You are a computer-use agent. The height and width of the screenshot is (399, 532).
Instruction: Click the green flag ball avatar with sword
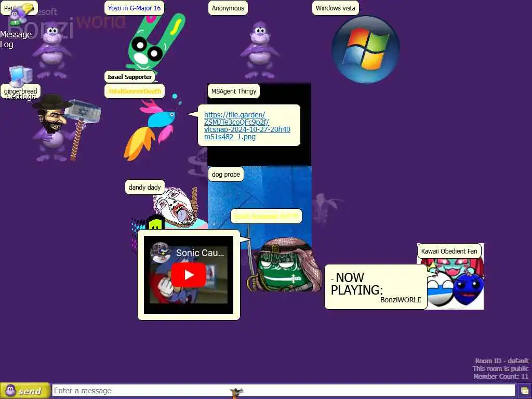point(283,265)
